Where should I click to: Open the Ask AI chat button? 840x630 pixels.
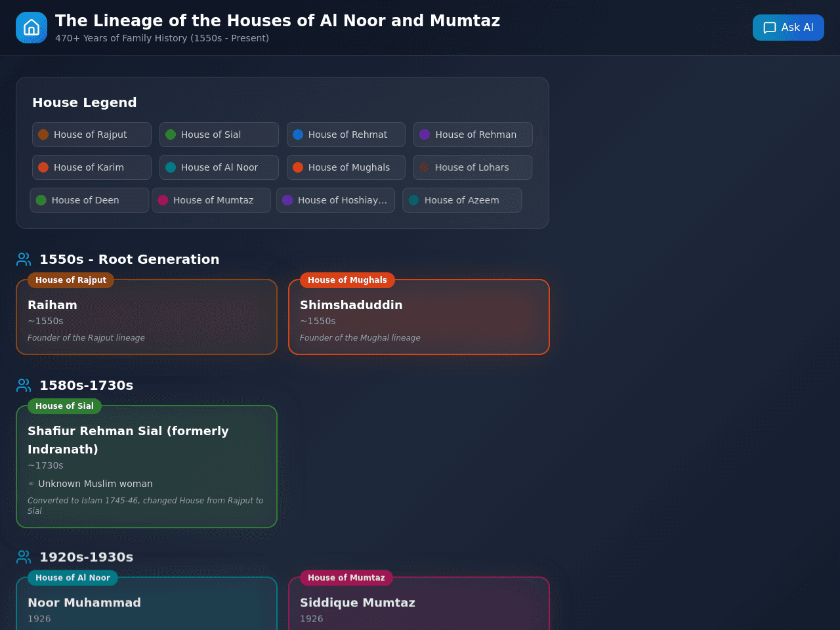[x=788, y=28]
